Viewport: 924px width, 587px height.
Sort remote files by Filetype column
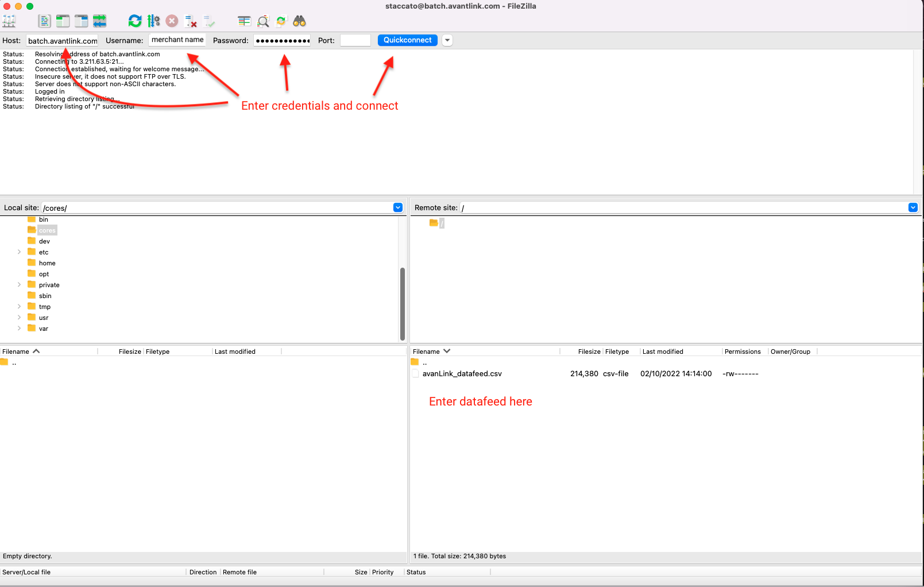(x=621, y=352)
